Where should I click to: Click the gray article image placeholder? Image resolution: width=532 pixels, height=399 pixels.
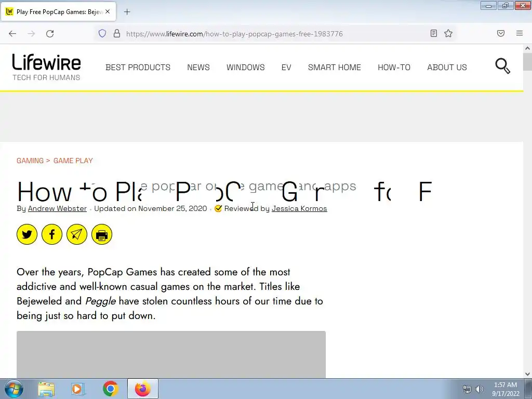click(x=171, y=354)
